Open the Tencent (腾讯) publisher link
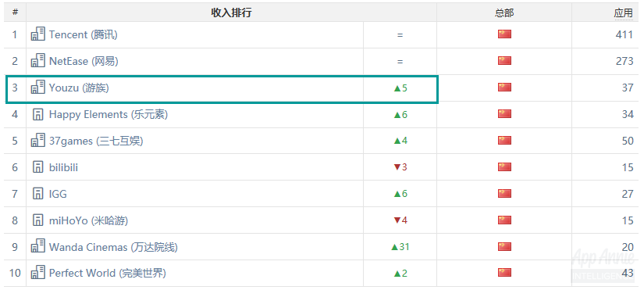 (x=84, y=34)
